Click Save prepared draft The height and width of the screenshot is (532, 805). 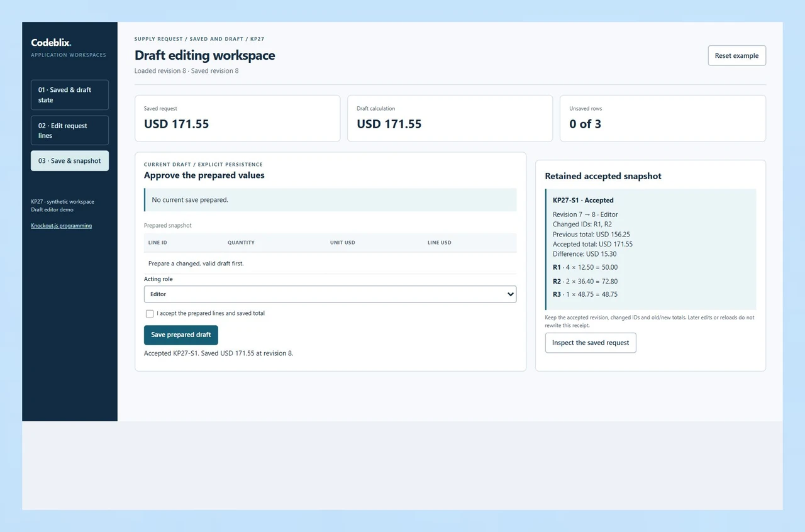181,335
